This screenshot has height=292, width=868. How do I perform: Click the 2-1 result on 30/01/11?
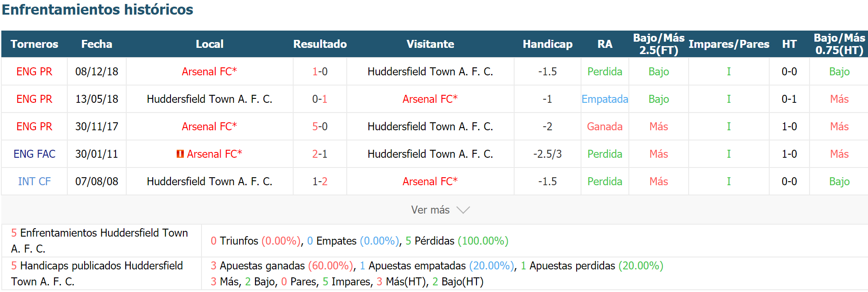[x=320, y=154]
